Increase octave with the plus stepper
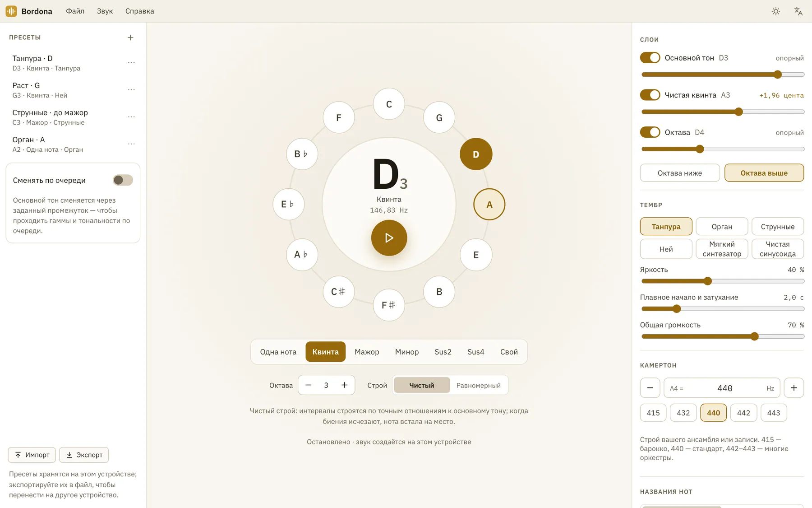This screenshot has height=508, width=812. [x=344, y=385]
